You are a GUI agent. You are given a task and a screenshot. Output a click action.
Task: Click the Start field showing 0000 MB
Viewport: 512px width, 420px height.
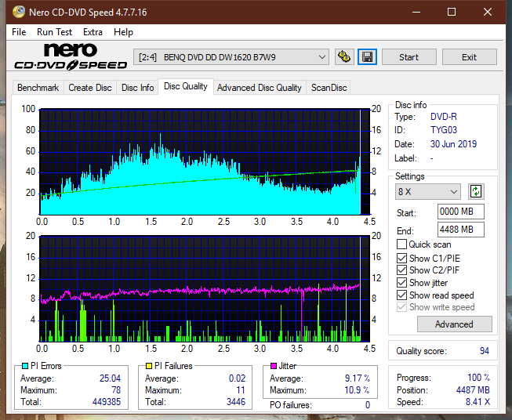tap(461, 212)
